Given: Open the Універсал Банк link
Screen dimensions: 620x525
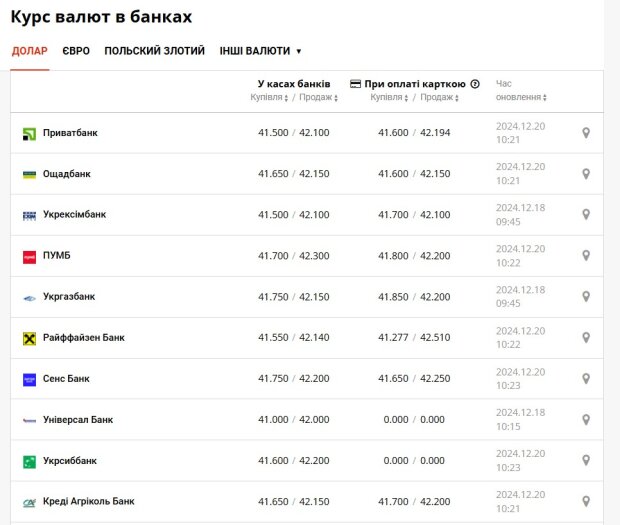Looking at the screenshot, I should click(78, 420).
